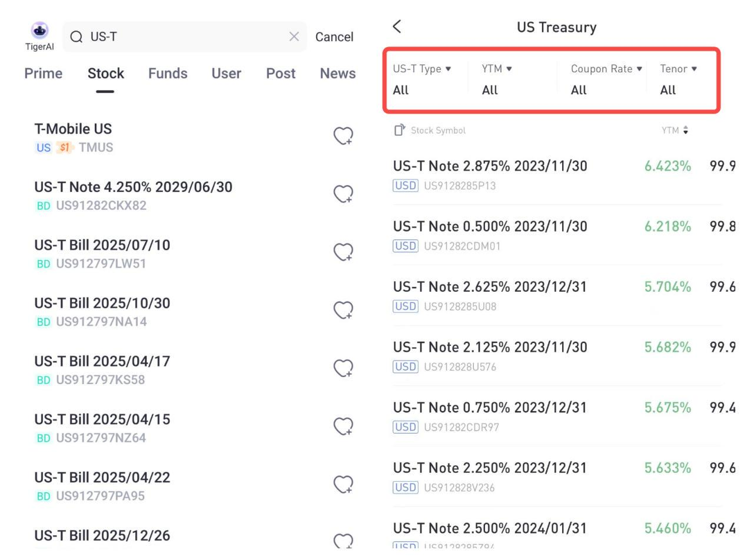This screenshot has width=747, height=560.
Task: Switch to the Funds tab
Action: click(168, 74)
